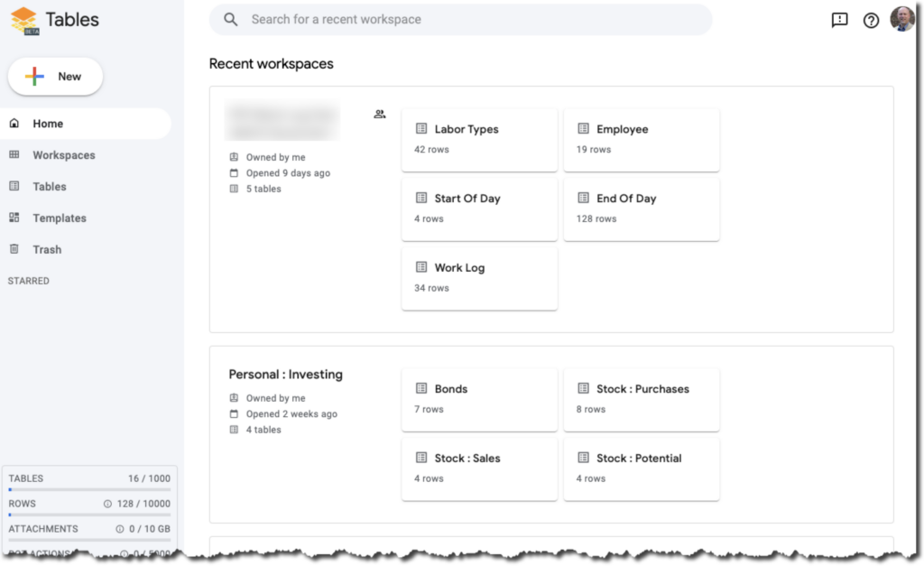Open Templates from the sidebar

pos(60,218)
